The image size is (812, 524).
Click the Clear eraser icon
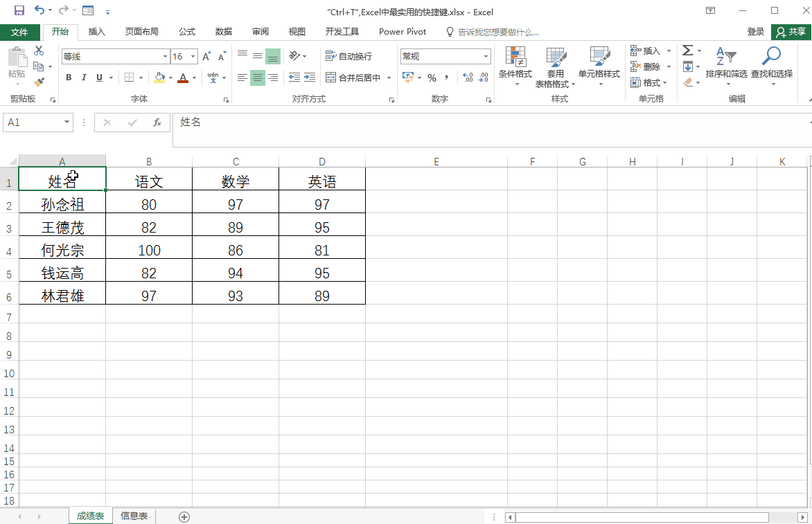click(x=688, y=82)
